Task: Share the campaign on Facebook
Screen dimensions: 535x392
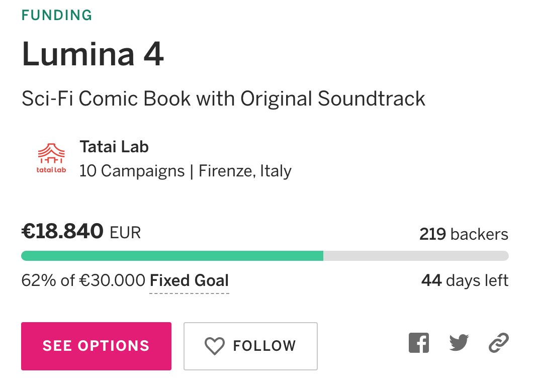Action: click(x=419, y=344)
